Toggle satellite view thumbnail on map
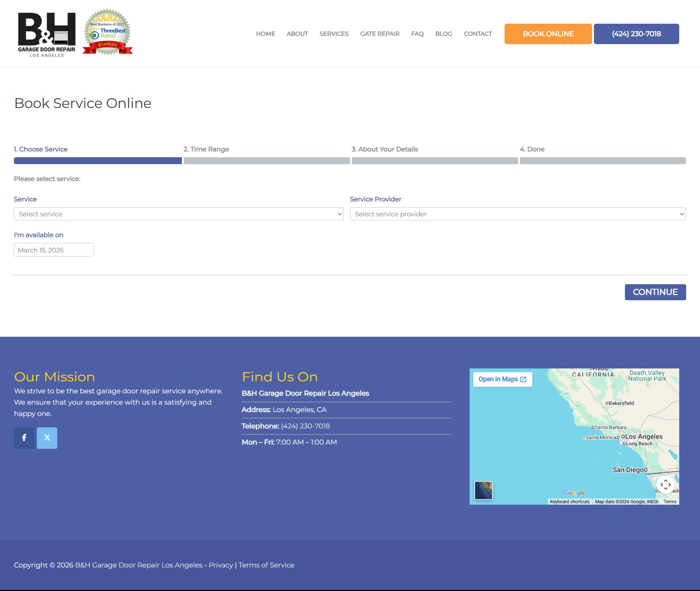 483,490
